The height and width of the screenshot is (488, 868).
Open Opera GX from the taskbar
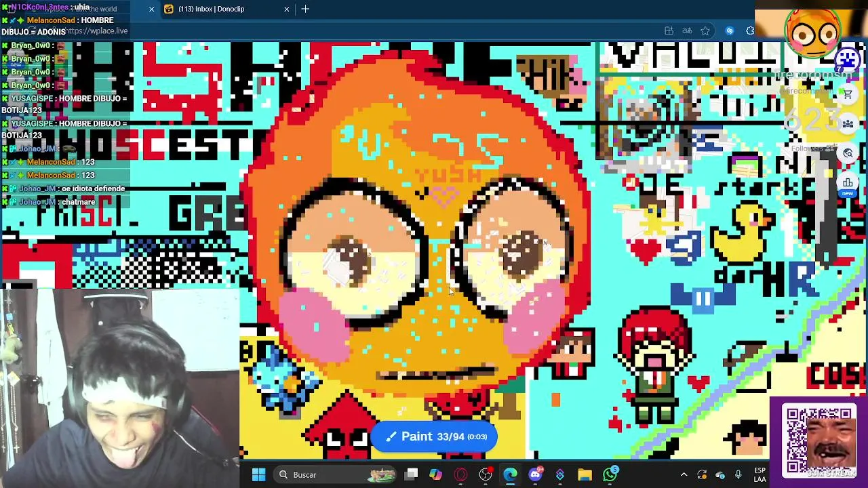(x=460, y=475)
